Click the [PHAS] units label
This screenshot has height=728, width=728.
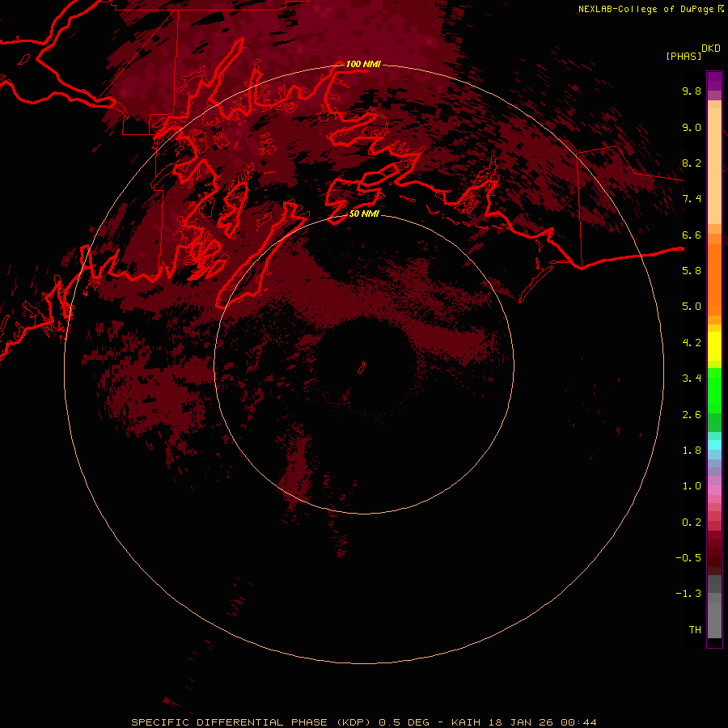[684, 57]
